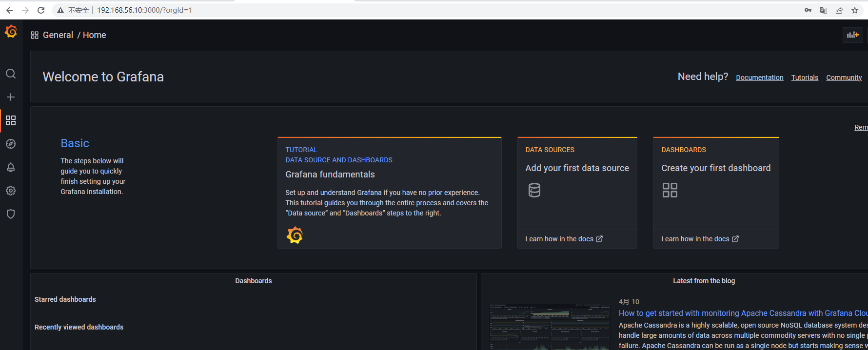The width and height of the screenshot is (868, 350).
Task: Open the Search dashboards magnifier icon
Action: click(x=11, y=74)
